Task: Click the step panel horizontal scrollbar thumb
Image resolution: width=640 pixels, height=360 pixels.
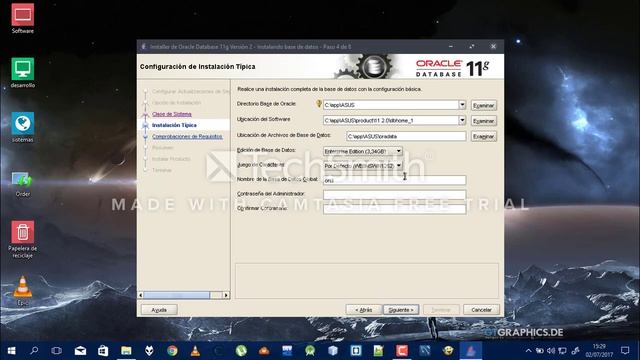Action: [x=177, y=295]
